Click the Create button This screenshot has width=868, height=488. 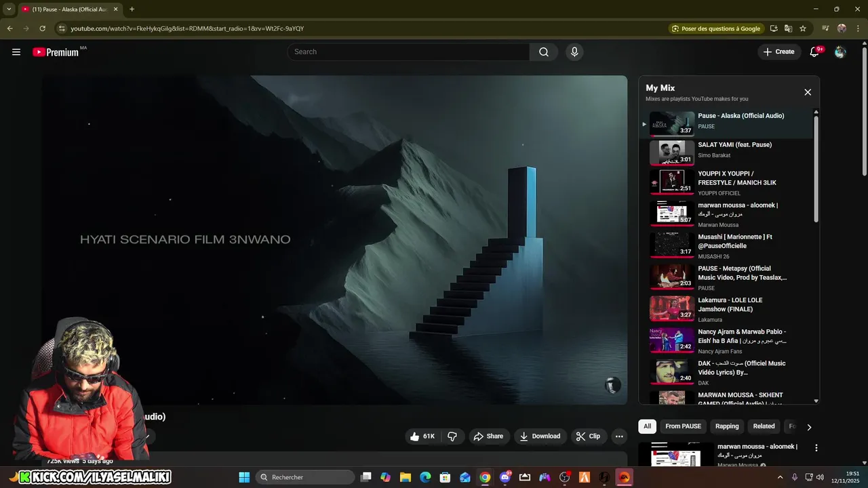pos(778,52)
